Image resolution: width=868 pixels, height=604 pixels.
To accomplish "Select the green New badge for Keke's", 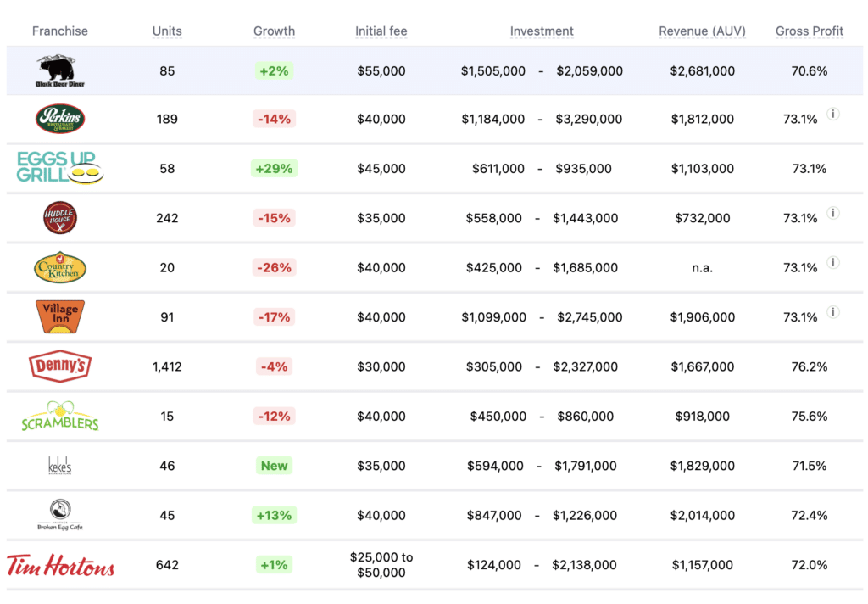I will [x=274, y=466].
